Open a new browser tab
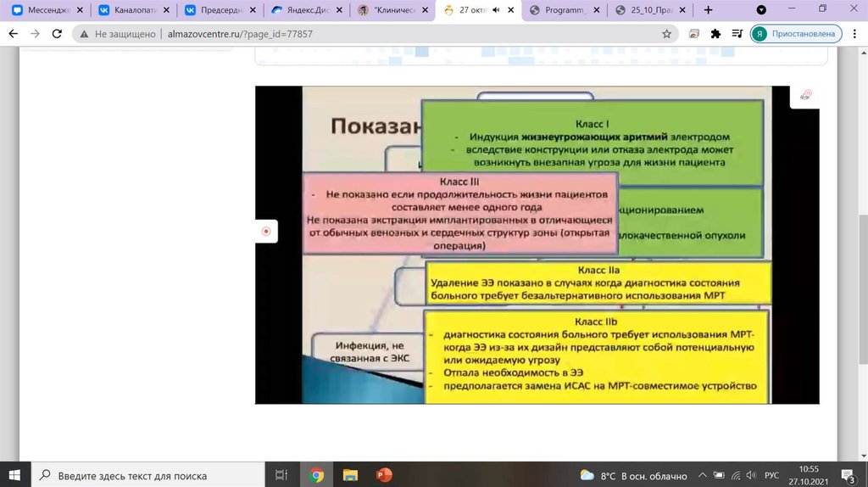Image resolution: width=868 pixels, height=487 pixels. point(708,10)
